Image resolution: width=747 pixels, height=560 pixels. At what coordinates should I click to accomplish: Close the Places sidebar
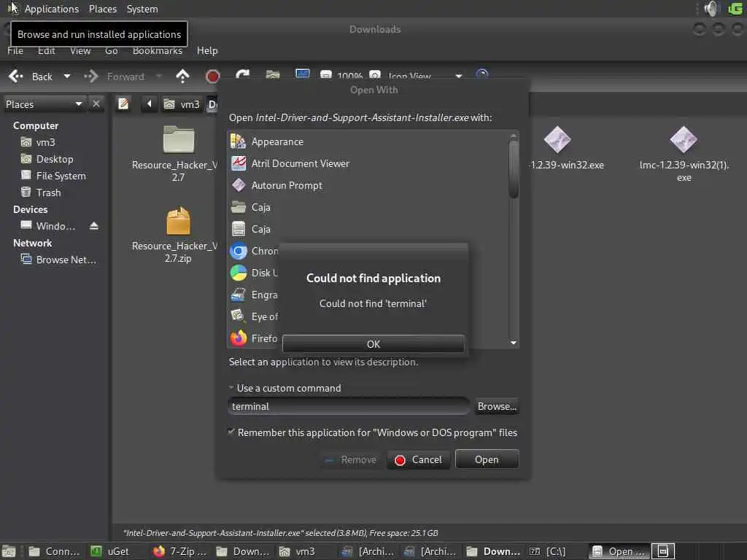[x=96, y=104]
